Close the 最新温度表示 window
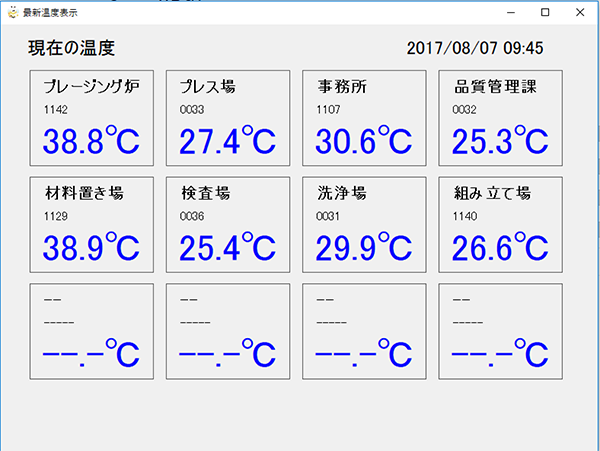The image size is (600, 451). tap(580, 12)
